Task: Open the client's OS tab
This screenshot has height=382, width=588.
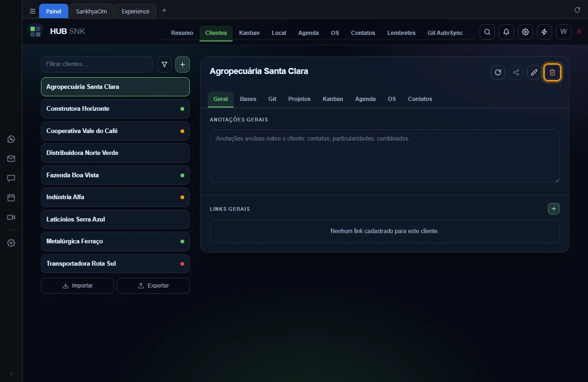Action: tap(392, 99)
